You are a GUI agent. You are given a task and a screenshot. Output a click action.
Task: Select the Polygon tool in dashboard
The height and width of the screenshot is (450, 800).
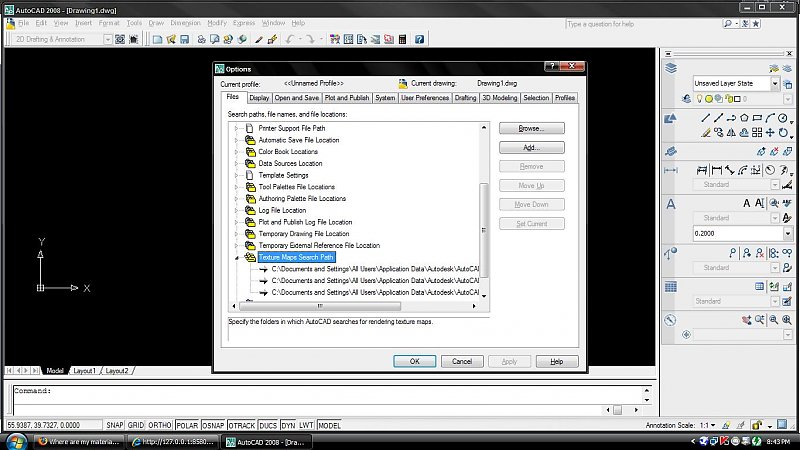coord(744,118)
